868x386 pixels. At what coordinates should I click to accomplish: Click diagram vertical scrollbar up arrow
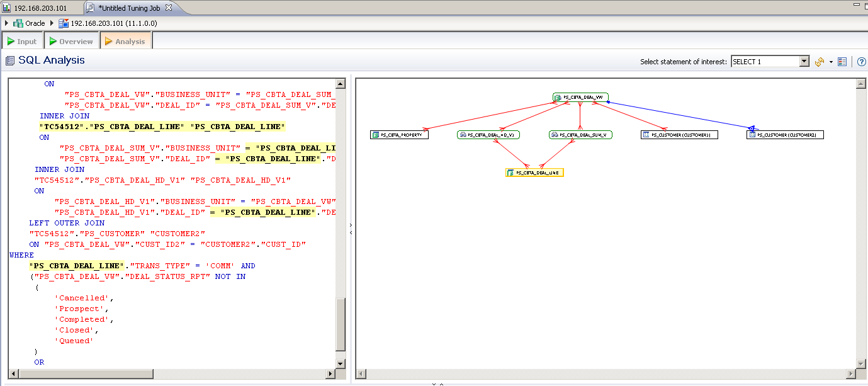860,83
